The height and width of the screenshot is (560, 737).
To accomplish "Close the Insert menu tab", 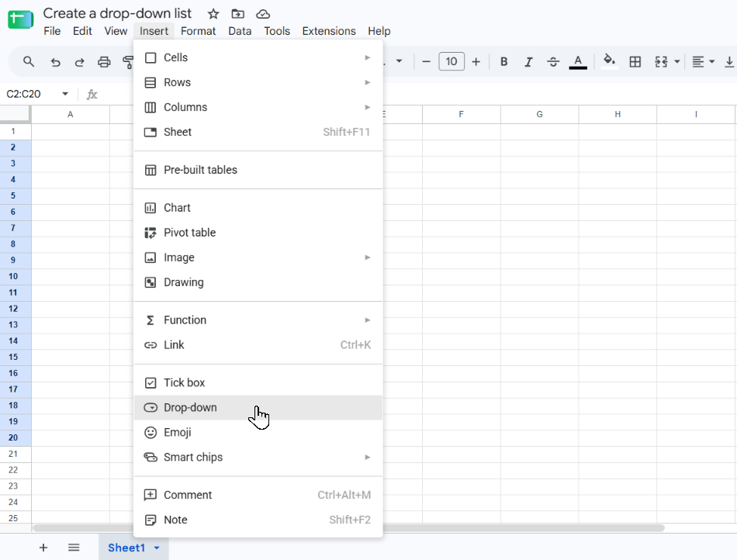I will click(154, 31).
